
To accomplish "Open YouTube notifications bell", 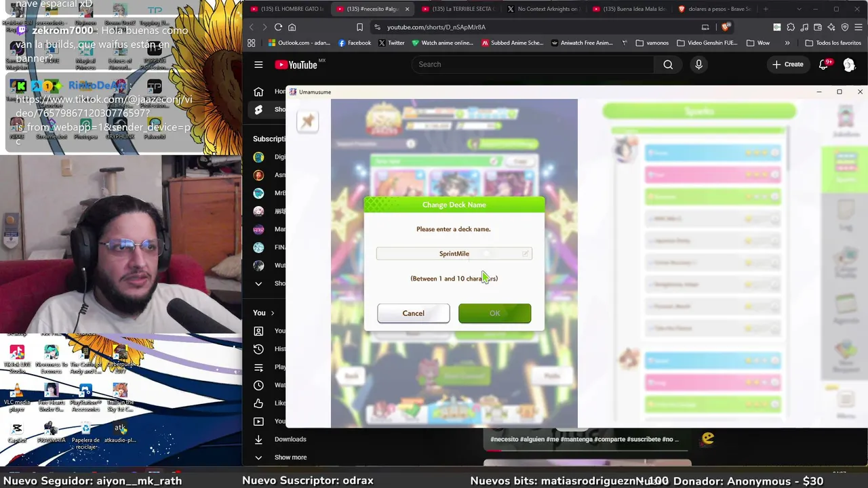I will tap(823, 64).
